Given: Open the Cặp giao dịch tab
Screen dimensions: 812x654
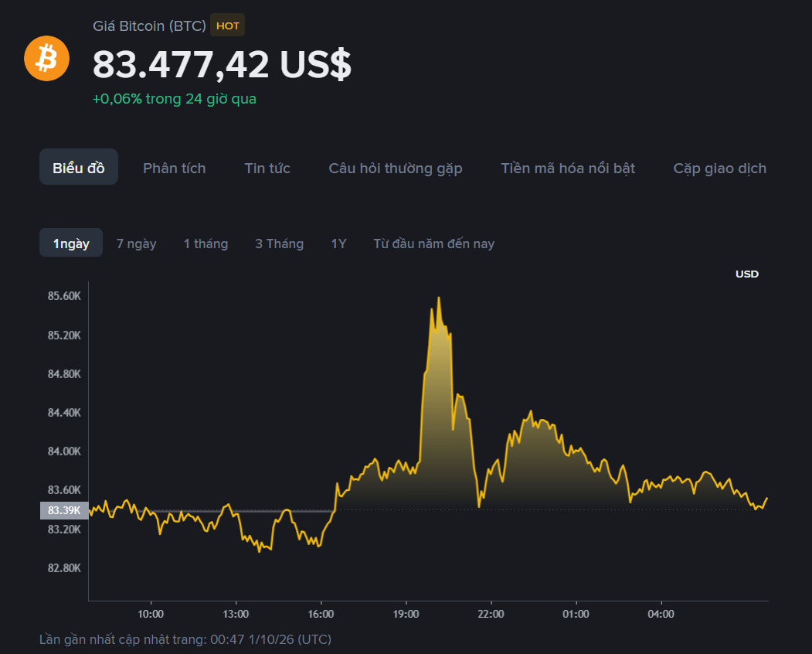Looking at the screenshot, I should tap(719, 169).
